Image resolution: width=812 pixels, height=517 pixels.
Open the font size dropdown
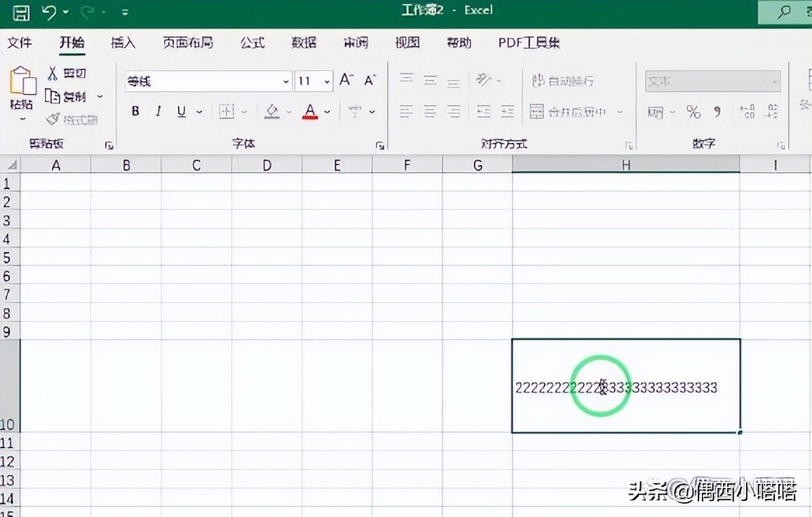click(326, 81)
